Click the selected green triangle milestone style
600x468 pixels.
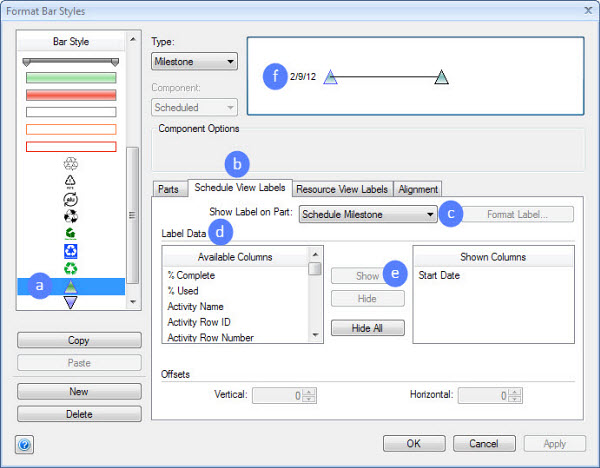pyautogui.click(x=70, y=286)
